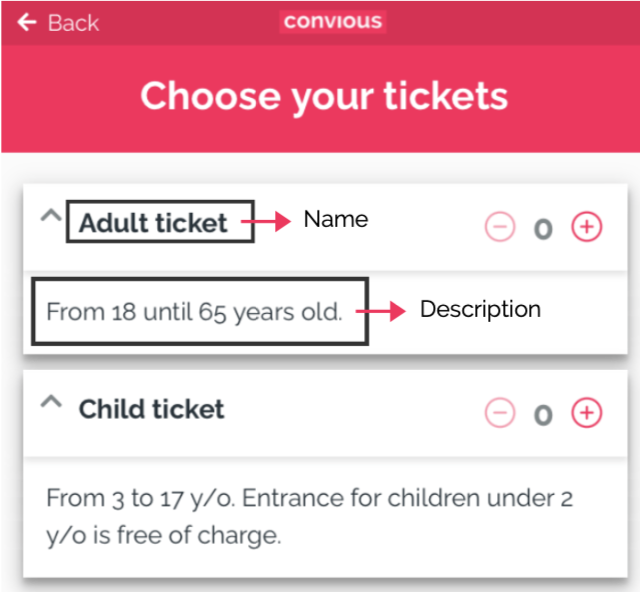Add one Child ticket with plus
The width and height of the screenshot is (640, 592).
point(587,412)
